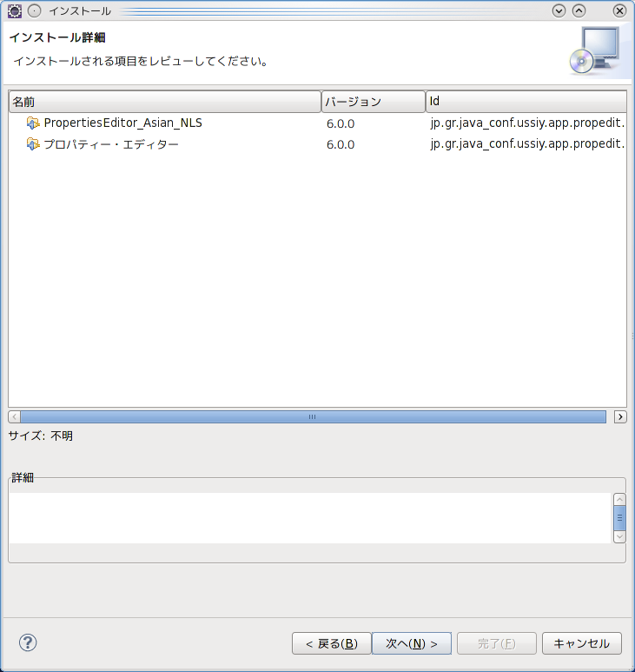635x672 pixels.
Task: Click the サイズ: 不明 label
Action: point(41,436)
